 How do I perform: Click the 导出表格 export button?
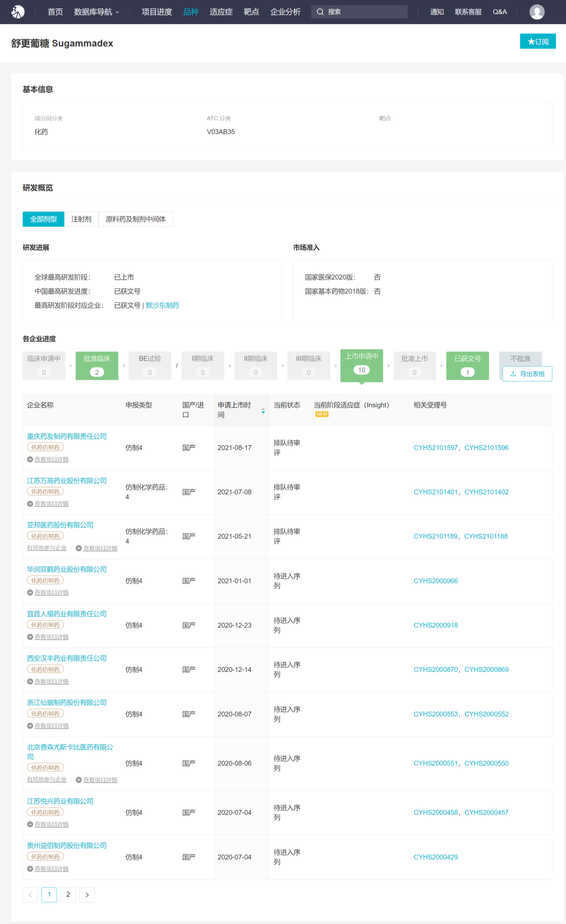point(527,374)
